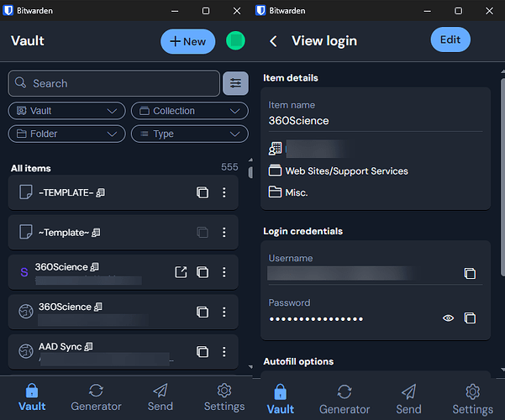This screenshot has height=420, width=505.
Task: Click the globe icon of AAD Sync
Action: click(x=26, y=351)
